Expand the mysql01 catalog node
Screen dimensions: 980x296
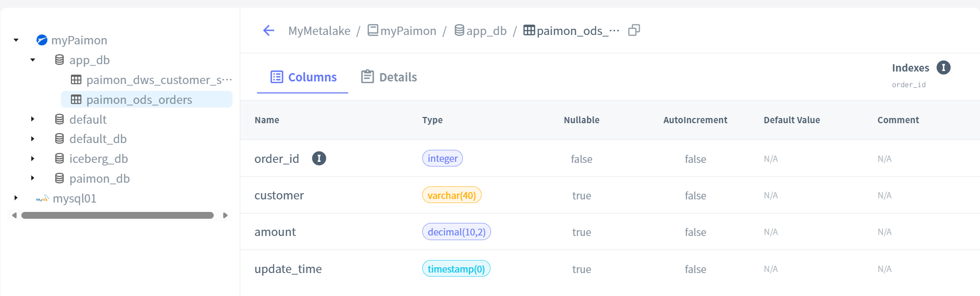pyautogui.click(x=16, y=198)
